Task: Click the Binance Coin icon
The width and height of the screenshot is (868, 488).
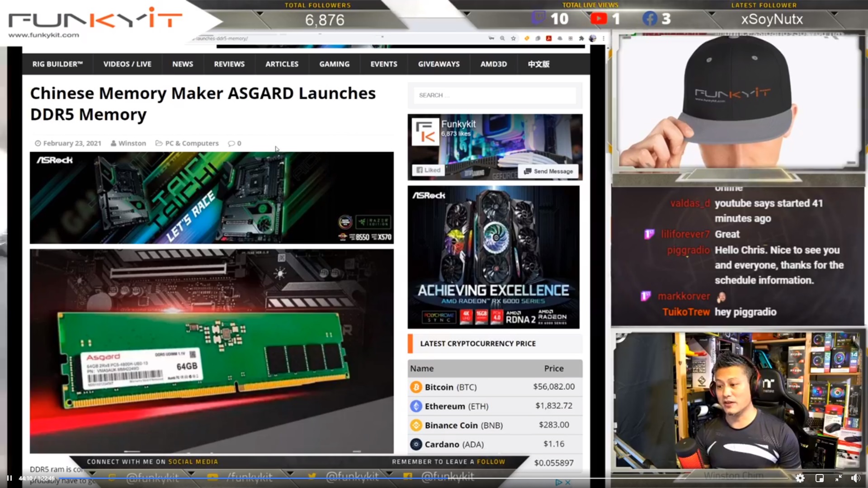Action: [x=416, y=425]
